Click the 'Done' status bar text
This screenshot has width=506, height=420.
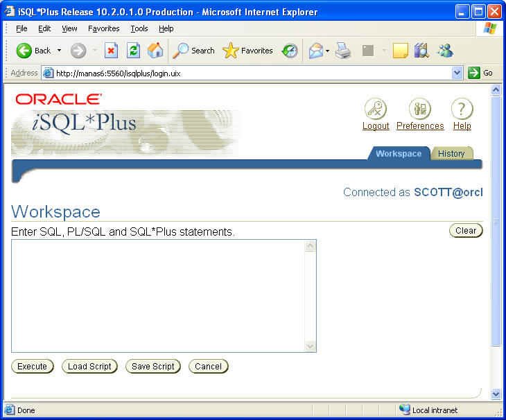[26, 410]
